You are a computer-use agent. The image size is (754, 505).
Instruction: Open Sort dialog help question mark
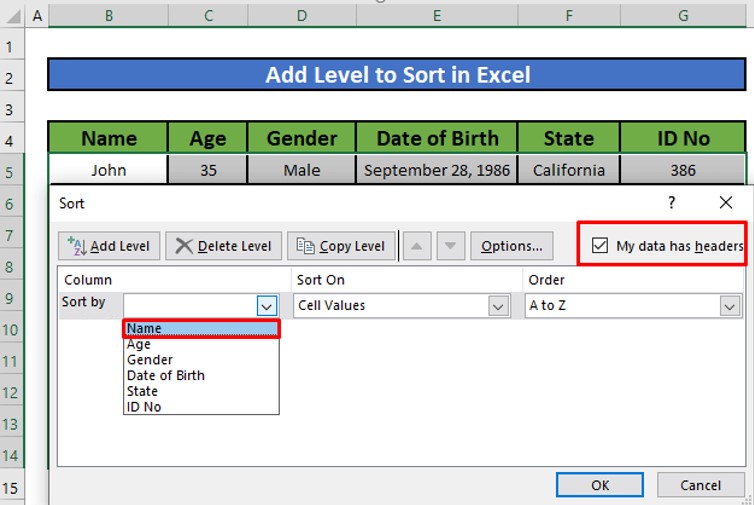[671, 202]
